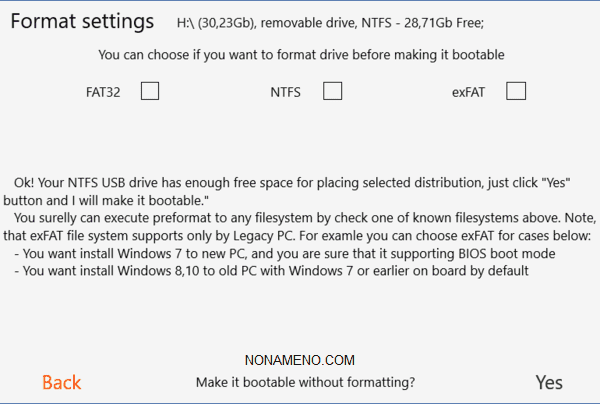Click the bootable without formatting question

(305, 382)
